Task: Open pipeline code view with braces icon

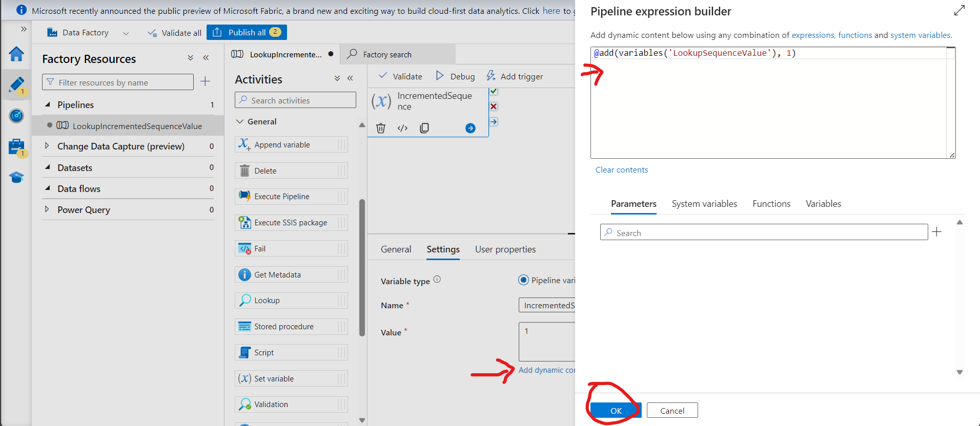Action: tap(403, 128)
